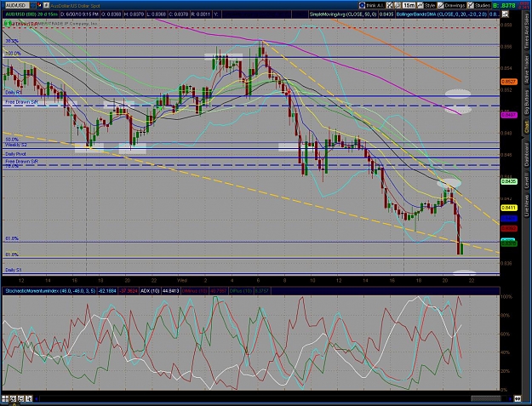
Task: Open the Style menu
Action: coord(430,5)
